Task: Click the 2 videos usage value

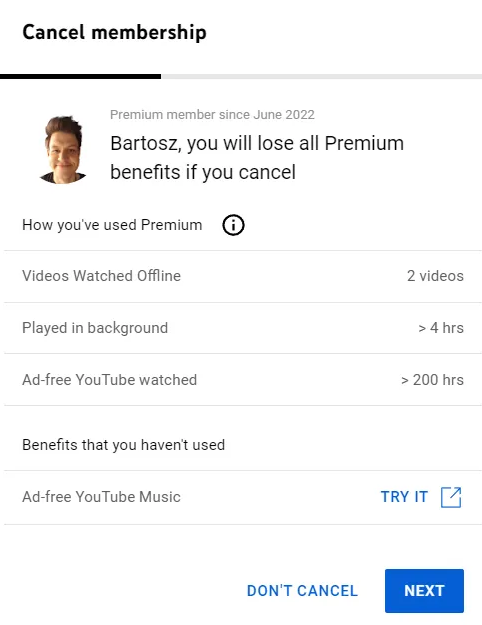Action: [435, 276]
